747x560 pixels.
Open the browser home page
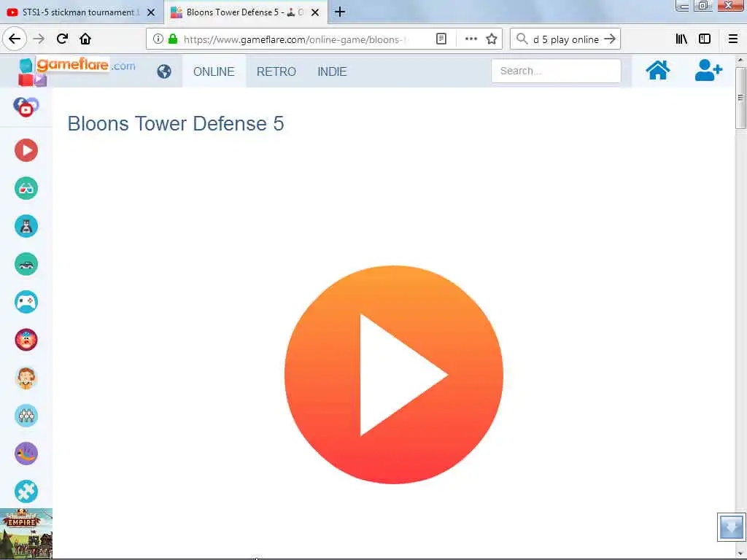click(x=86, y=39)
